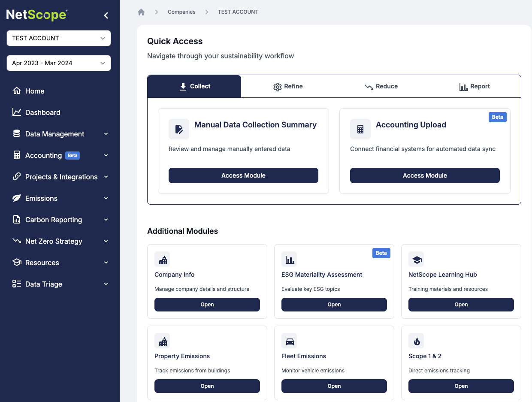Screen dimensions: 532x402
Task: Collapse the navigation sidebar
Action: pos(106,15)
